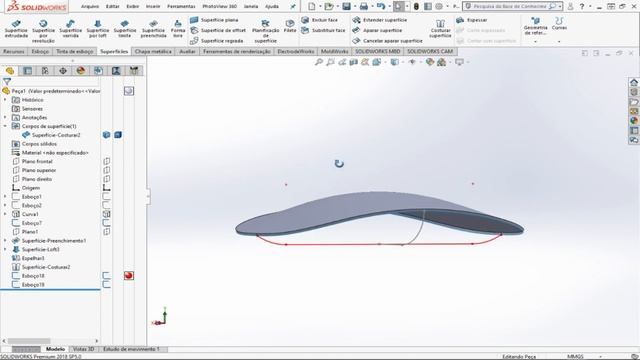Select the Superfície limite tool
Image resolution: width=640 pixels, height=360 pixels.
click(x=124, y=29)
